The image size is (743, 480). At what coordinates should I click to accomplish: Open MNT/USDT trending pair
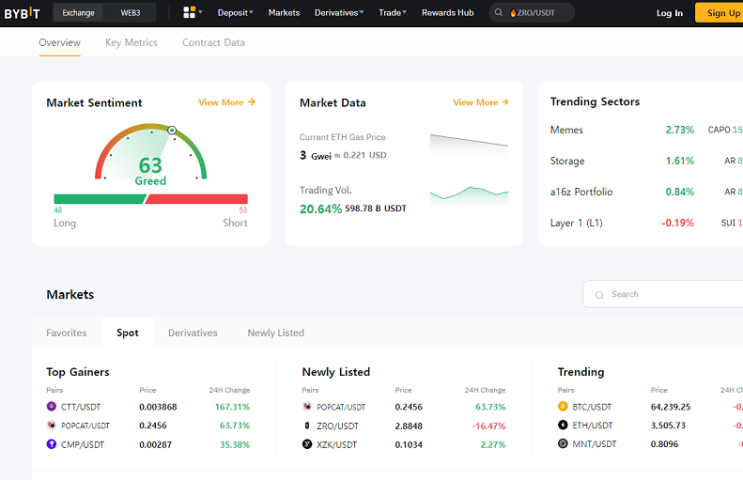(594, 444)
